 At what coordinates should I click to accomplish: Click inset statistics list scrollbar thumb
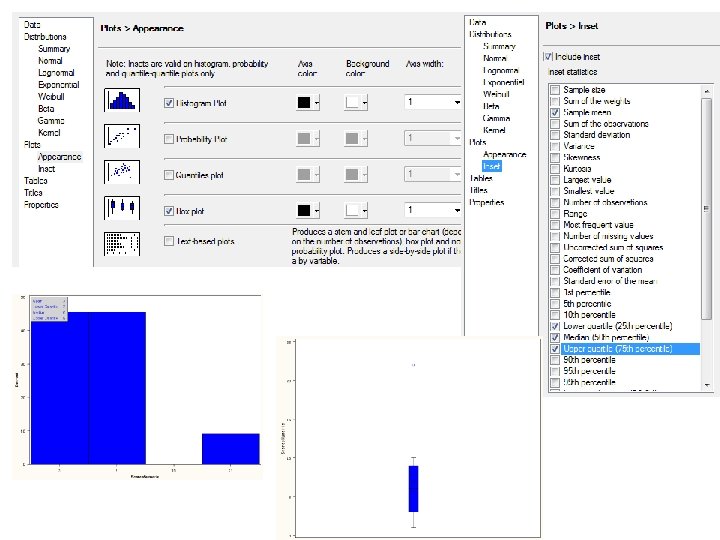point(707,208)
